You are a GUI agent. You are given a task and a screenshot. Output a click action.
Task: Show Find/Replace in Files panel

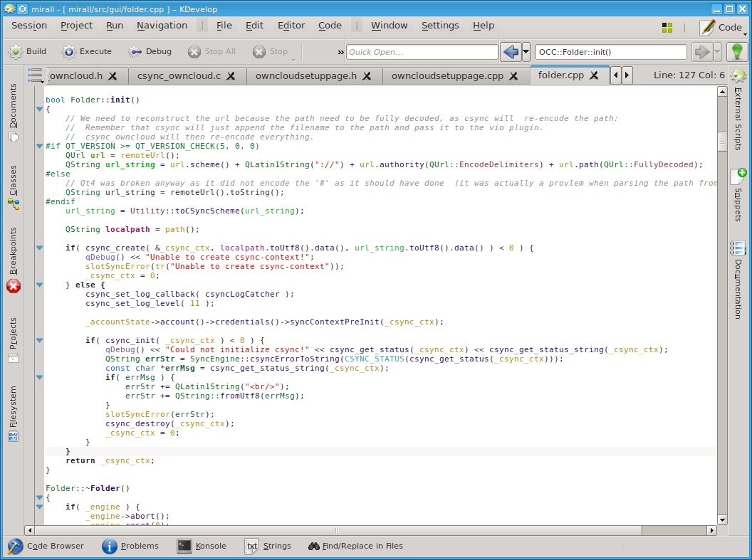point(355,546)
